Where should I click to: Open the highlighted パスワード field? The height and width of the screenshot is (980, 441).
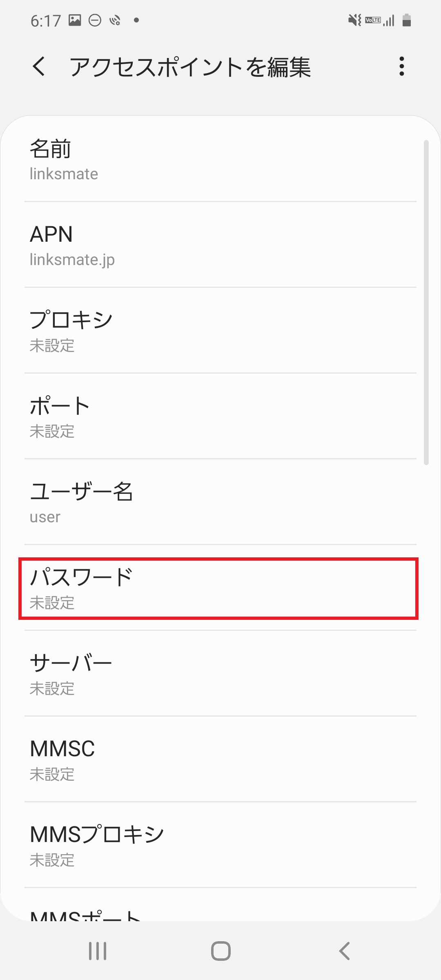(x=220, y=588)
